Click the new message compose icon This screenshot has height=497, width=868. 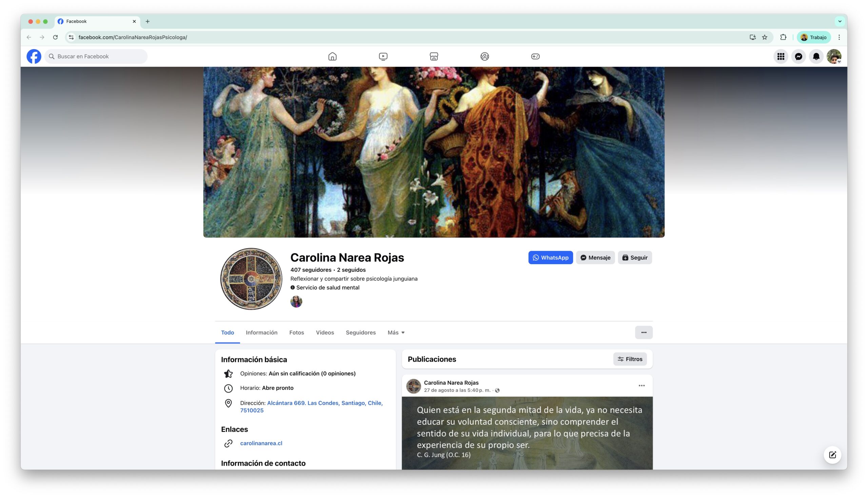pyautogui.click(x=832, y=454)
